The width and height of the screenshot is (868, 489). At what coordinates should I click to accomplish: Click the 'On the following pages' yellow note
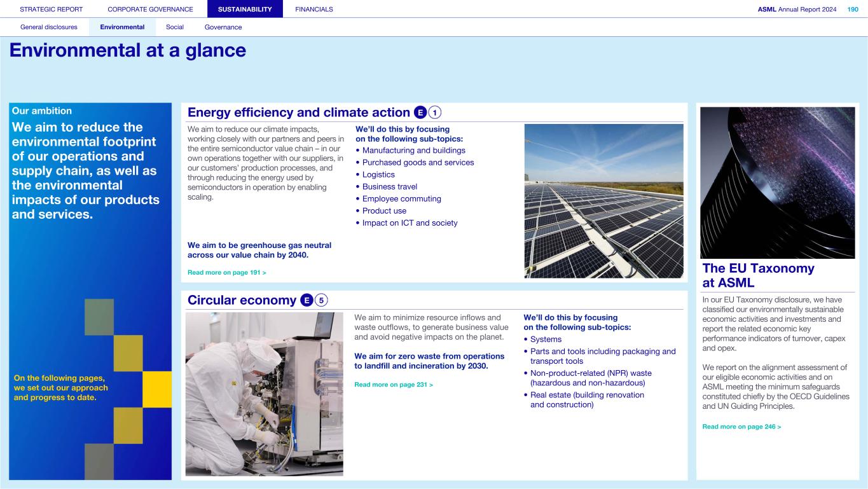pyautogui.click(x=61, y=388)
